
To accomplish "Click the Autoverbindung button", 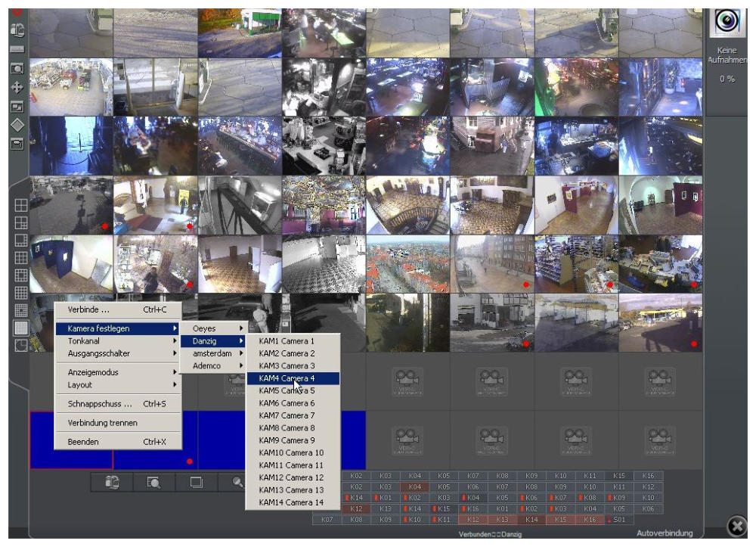I will click(x=664, y=533).
